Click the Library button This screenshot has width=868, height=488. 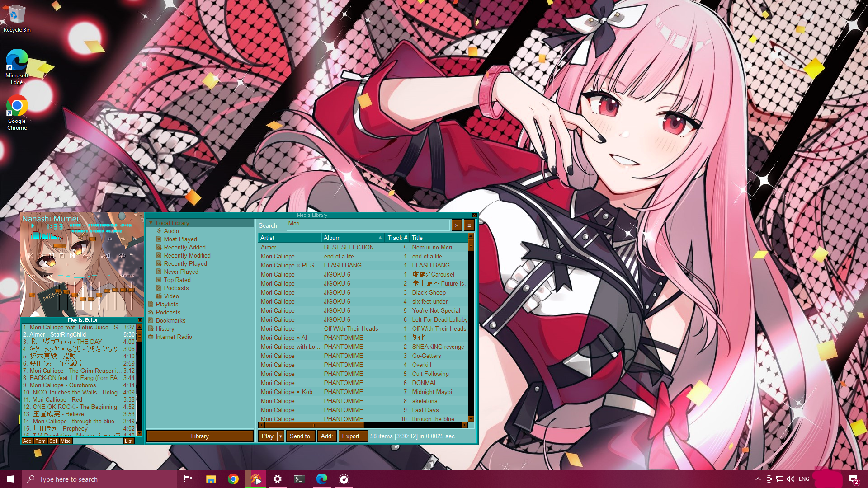click(x=200, y=436)
